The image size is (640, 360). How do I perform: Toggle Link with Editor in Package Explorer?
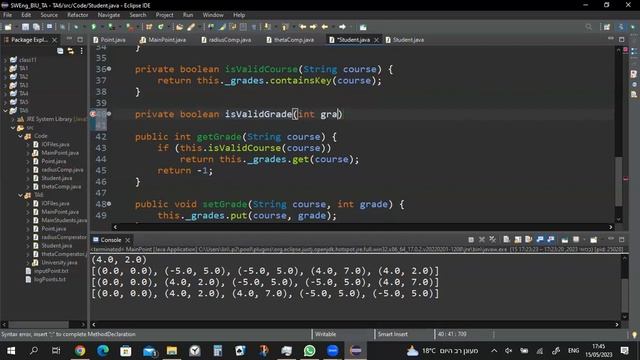71,51
